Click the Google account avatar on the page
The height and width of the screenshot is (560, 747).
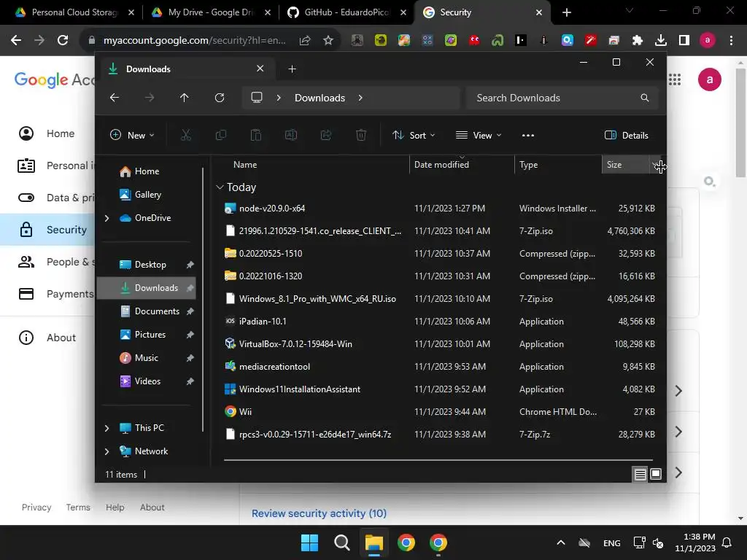point(709,79)
